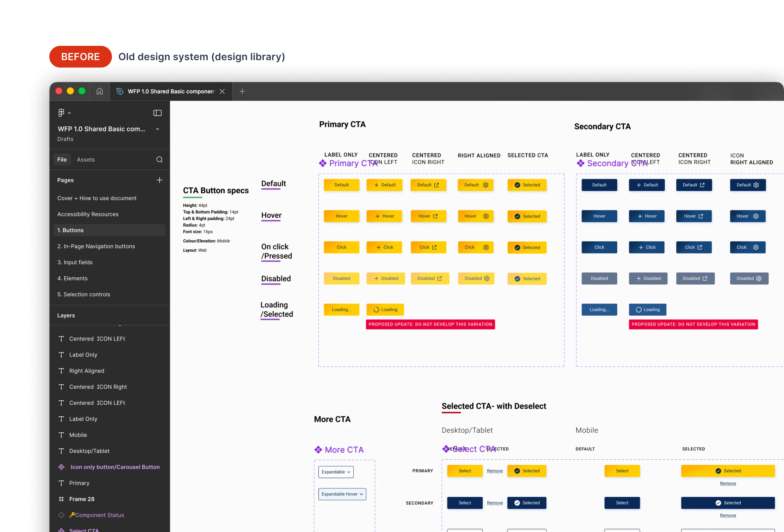The image size is (784, 532).
Task: Click the search icon in the left panel
Action: click(159, 159)
